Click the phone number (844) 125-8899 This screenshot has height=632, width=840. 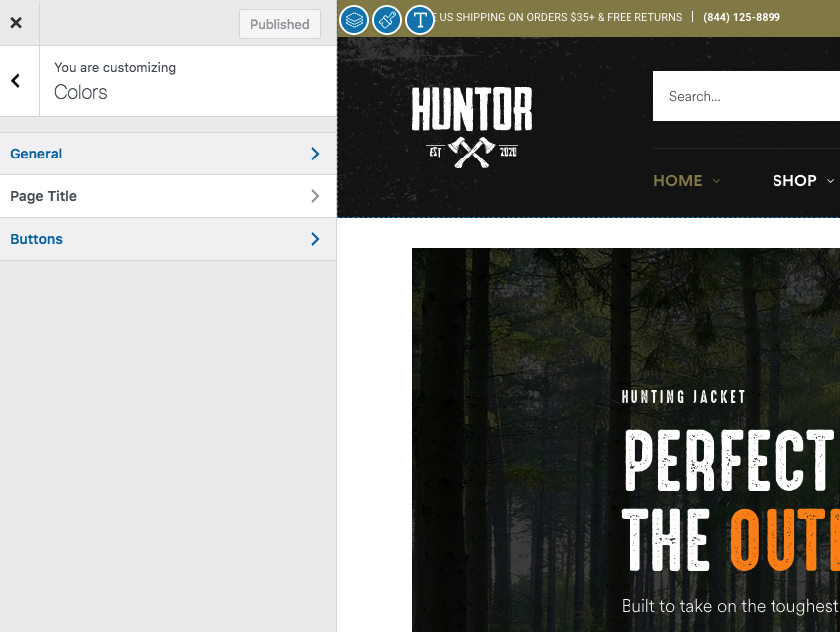coord(741,17)
